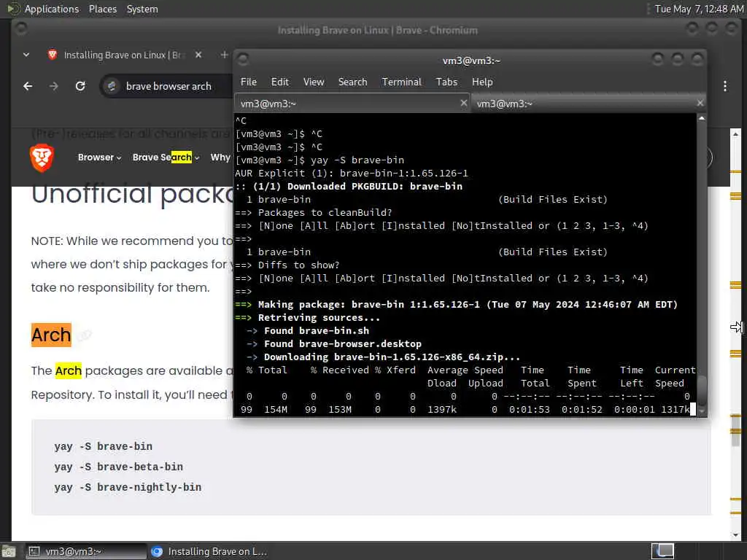The width and height of the screenshot is (747, 560).
Task: Close the Installing Brave on Linux tab
Action: pos(198,55)
